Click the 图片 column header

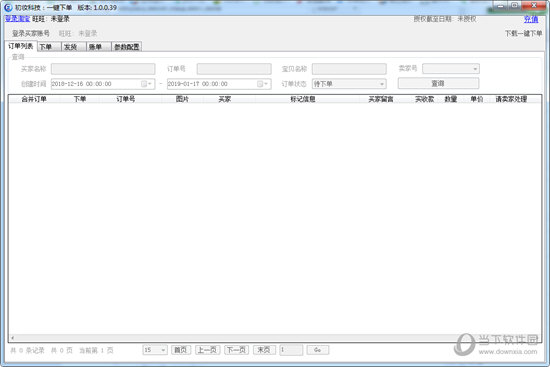182,99
